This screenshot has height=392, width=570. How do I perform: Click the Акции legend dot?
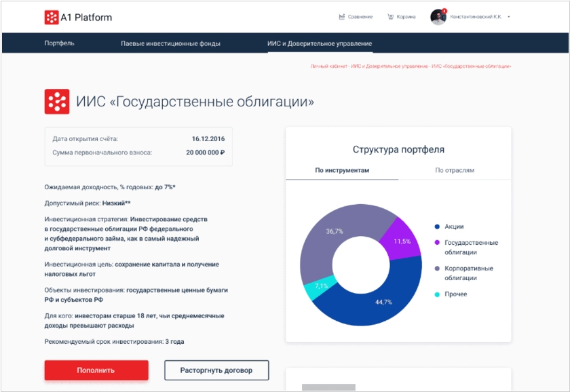[437, 227]
